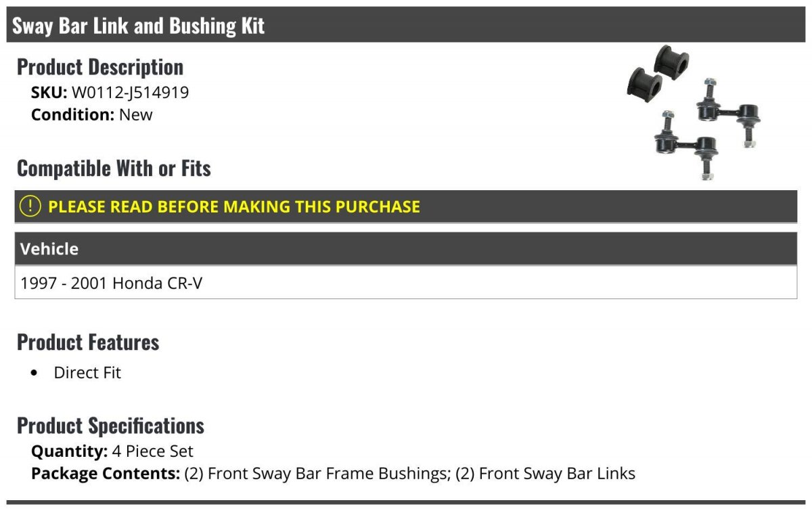Click the Product Features heading
This screenshot has width=812, height=511.
(x=88, y=342)
